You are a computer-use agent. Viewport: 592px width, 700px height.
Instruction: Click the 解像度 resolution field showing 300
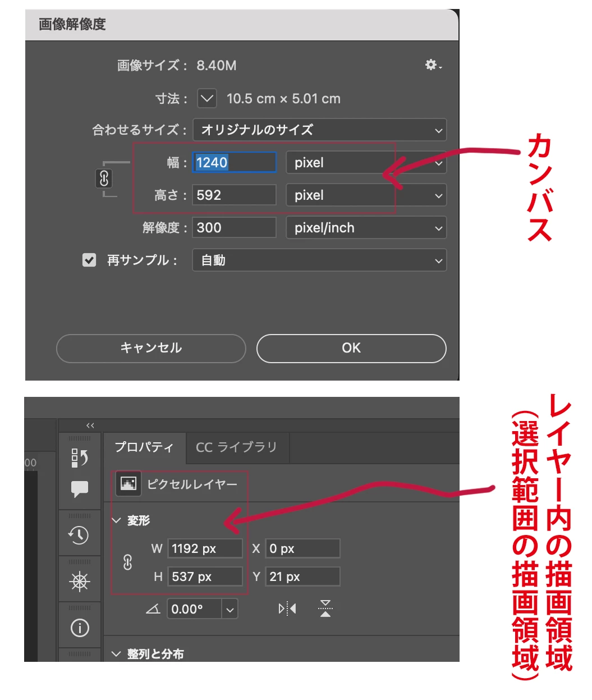(235, 227)
